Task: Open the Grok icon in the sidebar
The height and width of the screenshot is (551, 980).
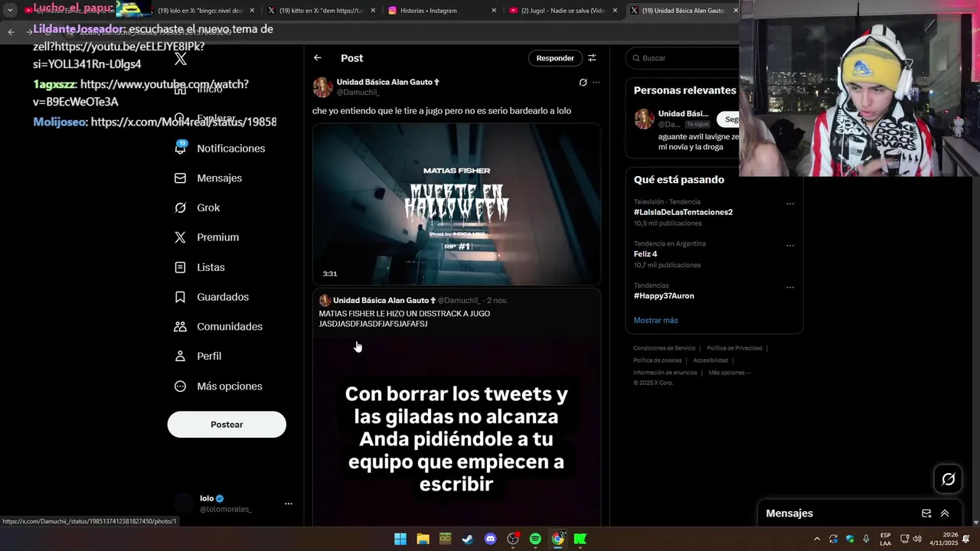Action: pyautogui.click(x=180, y=207)
